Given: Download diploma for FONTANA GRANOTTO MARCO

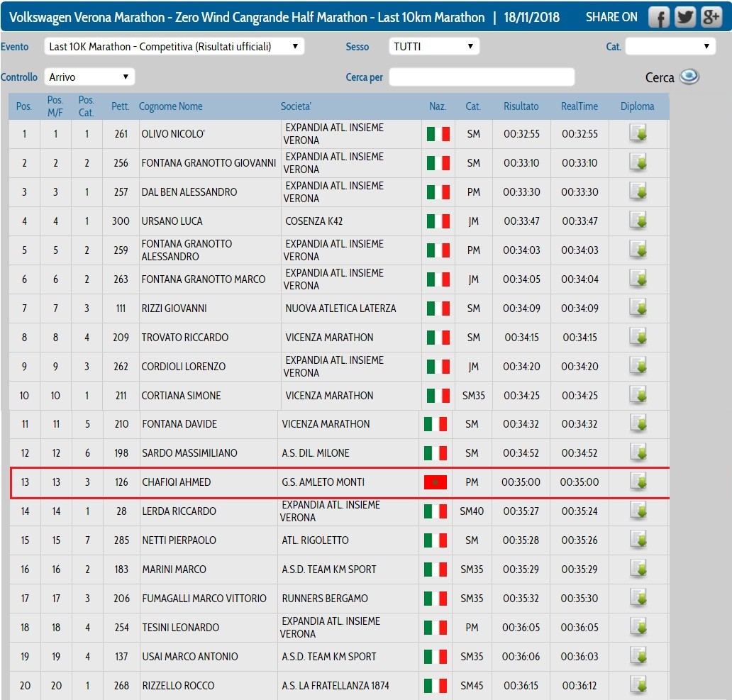Looking at the screenshot, I should tap(638, 279).
